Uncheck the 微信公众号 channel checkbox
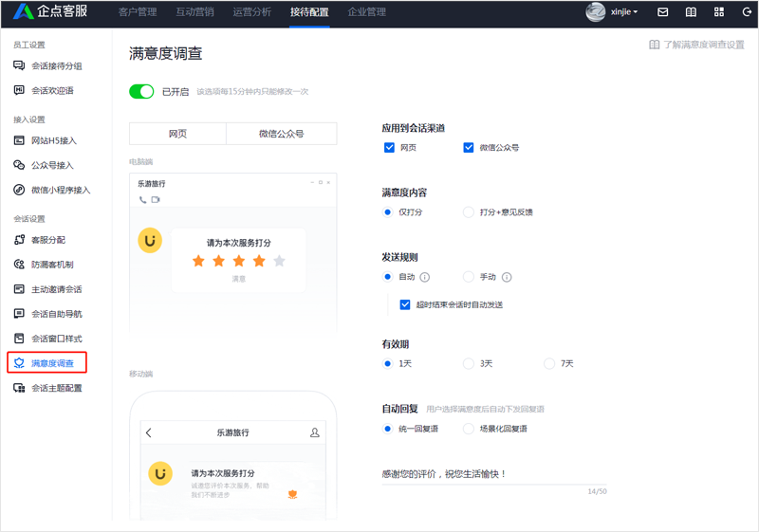The height and width of the screenshot is (532, 759). pyautogui.click(x=468, y=148)
